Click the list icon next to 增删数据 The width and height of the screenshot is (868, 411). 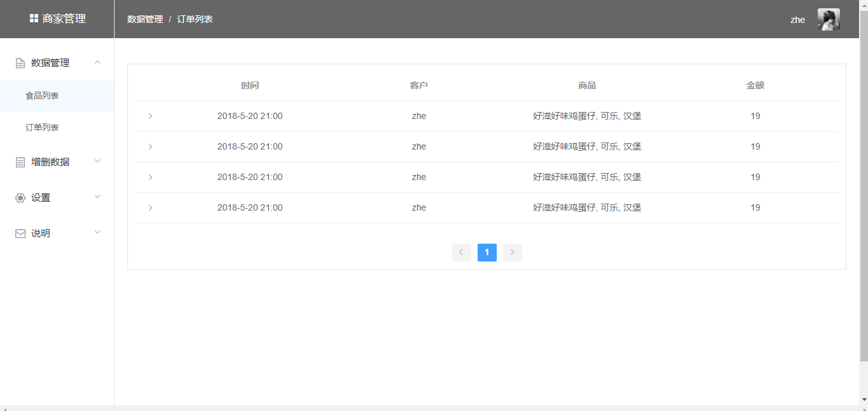pos(20,162)
